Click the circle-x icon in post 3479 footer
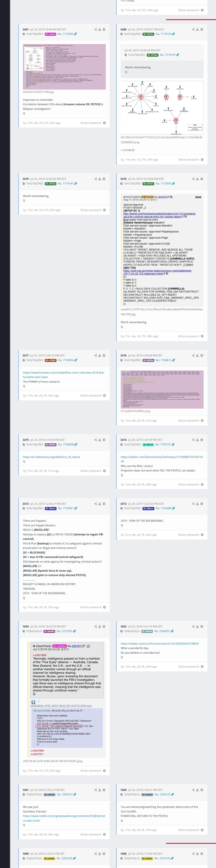This screenshot has height=868, width=216. (104, 210)
